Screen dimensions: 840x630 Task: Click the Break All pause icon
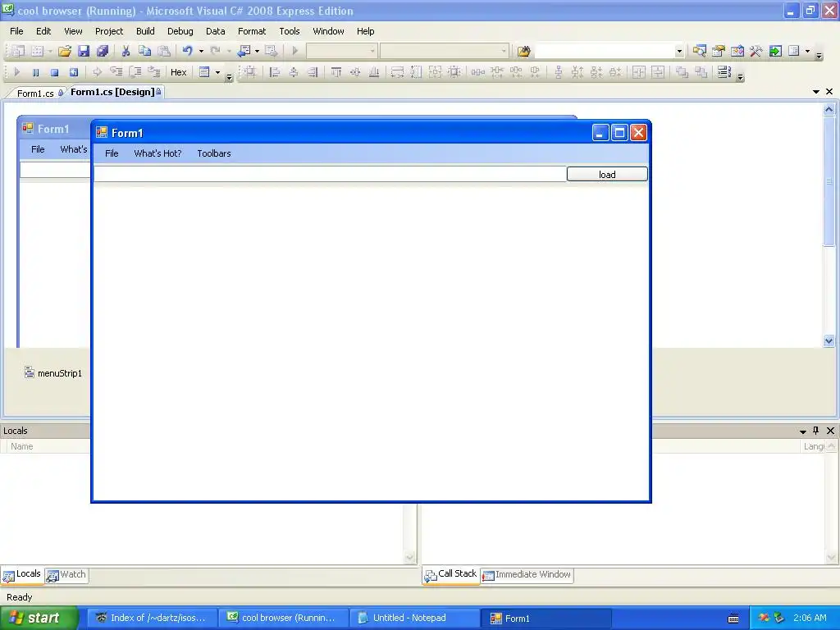pyautogui.click(x=35, y=72)
